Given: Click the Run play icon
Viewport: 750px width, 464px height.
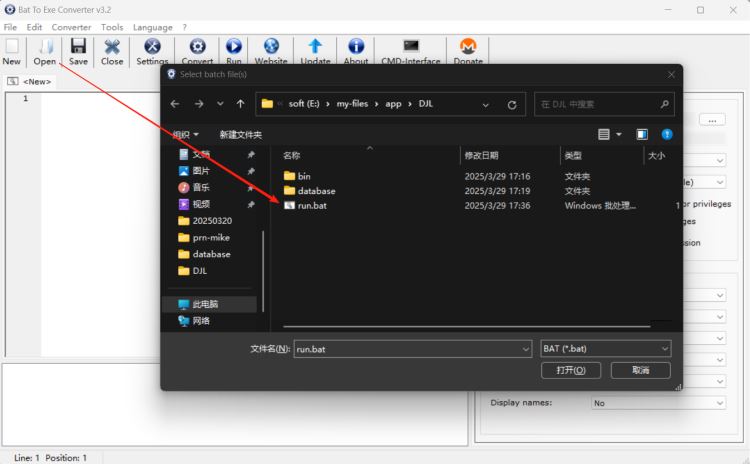Looking at the screenshot, I should (x=233, y=46).
